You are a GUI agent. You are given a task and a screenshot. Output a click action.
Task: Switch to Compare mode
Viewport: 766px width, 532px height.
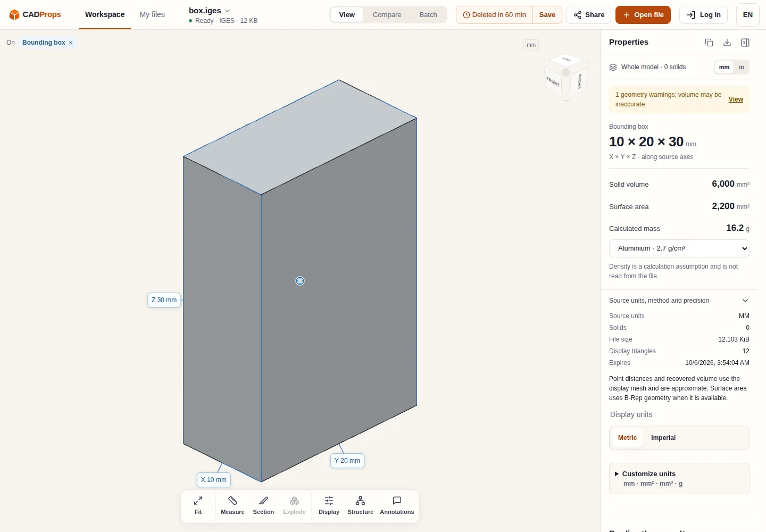[x=387, y=15]
